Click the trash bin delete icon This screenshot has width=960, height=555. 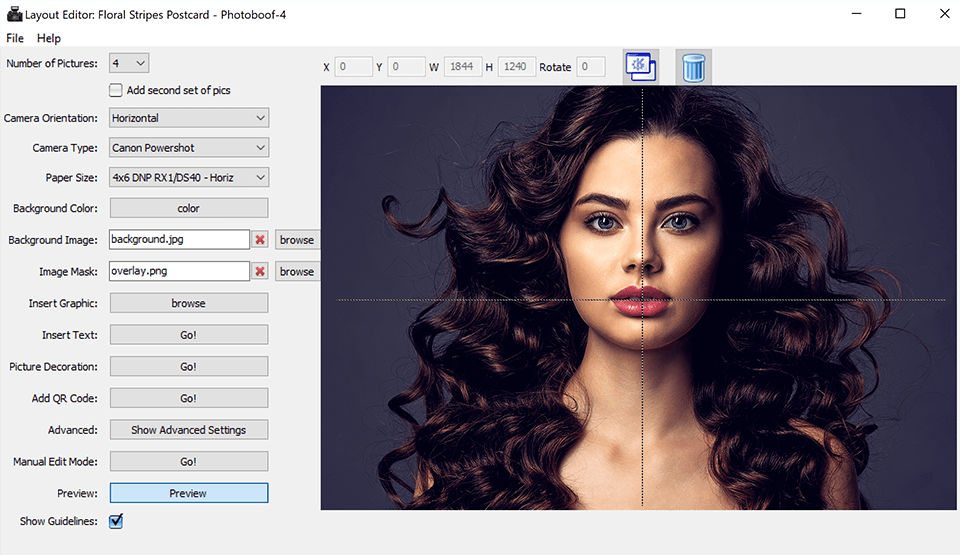click(693, 67)
